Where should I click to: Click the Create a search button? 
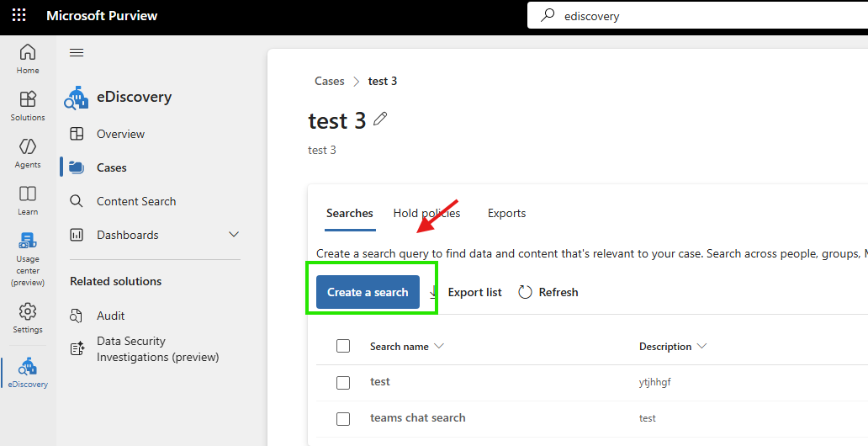368,292
